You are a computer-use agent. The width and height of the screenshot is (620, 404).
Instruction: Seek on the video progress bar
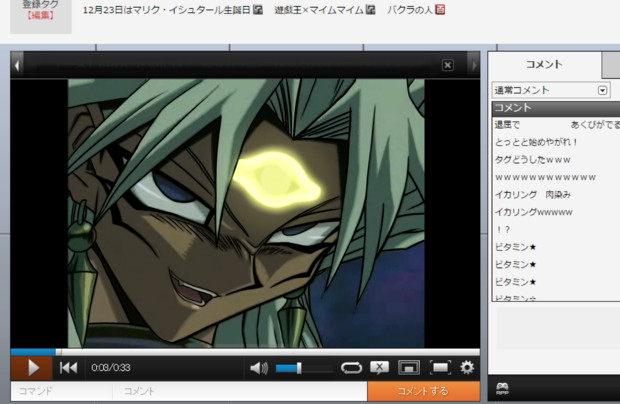245,352
